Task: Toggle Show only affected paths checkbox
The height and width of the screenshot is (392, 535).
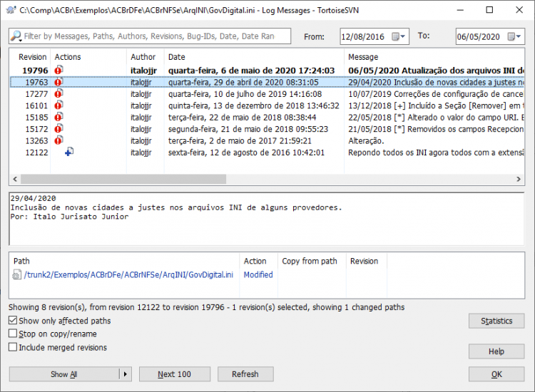Action: pos(13,321)
